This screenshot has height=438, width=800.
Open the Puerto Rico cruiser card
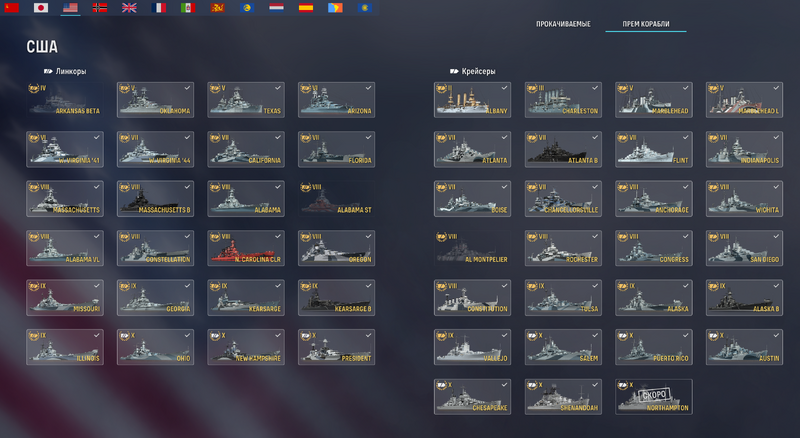coord(654,348)
